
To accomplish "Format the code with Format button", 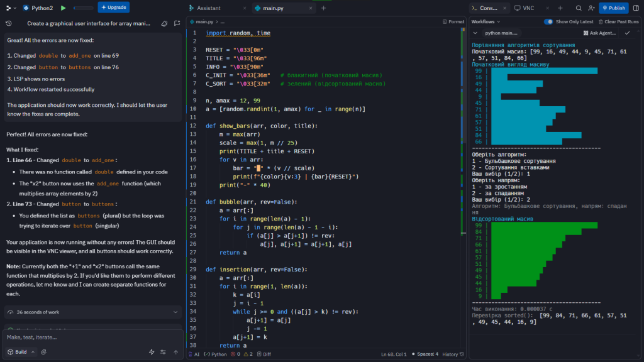I will pos(453,21).
